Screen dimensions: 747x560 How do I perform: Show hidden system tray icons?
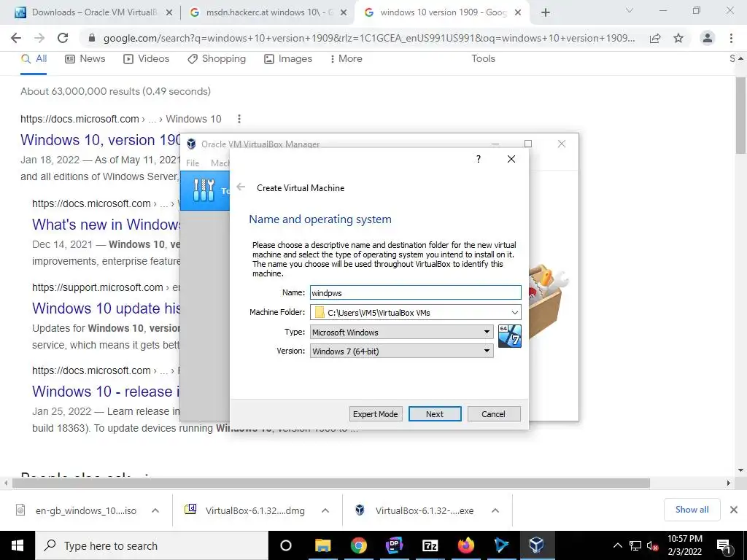617,545
